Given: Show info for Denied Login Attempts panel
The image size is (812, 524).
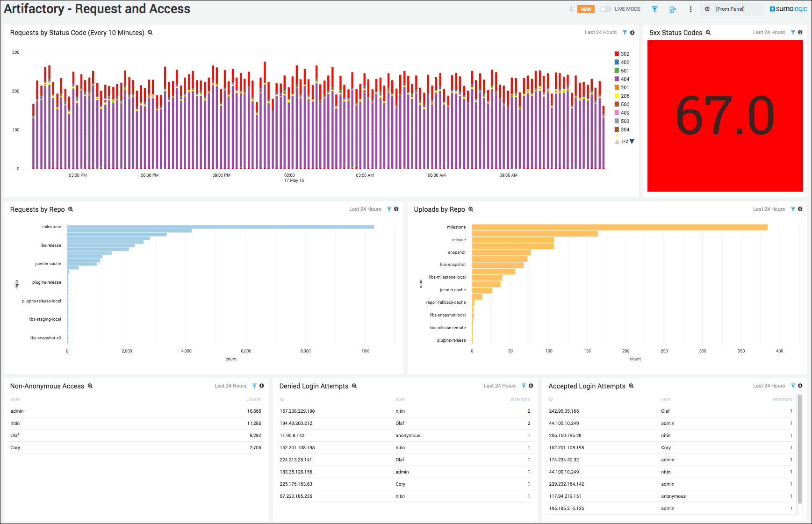Looking at the screenshot, I should (x=531, y=386).
